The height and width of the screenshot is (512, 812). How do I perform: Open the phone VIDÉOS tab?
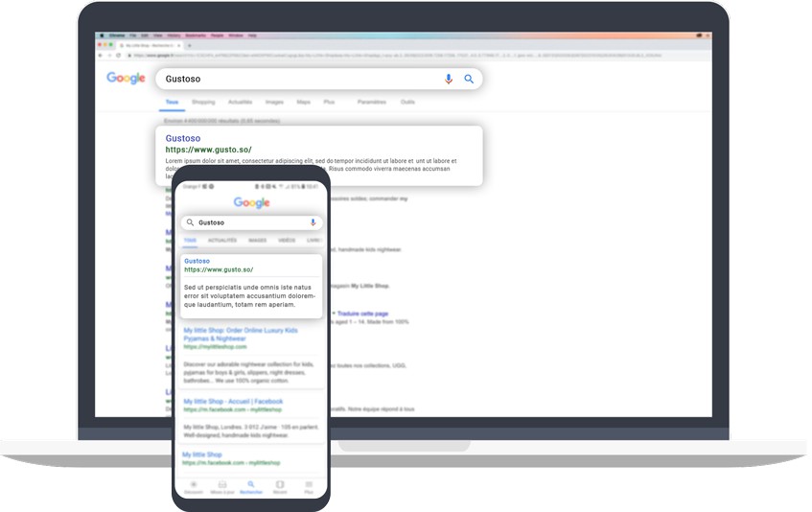coord(287,241)
